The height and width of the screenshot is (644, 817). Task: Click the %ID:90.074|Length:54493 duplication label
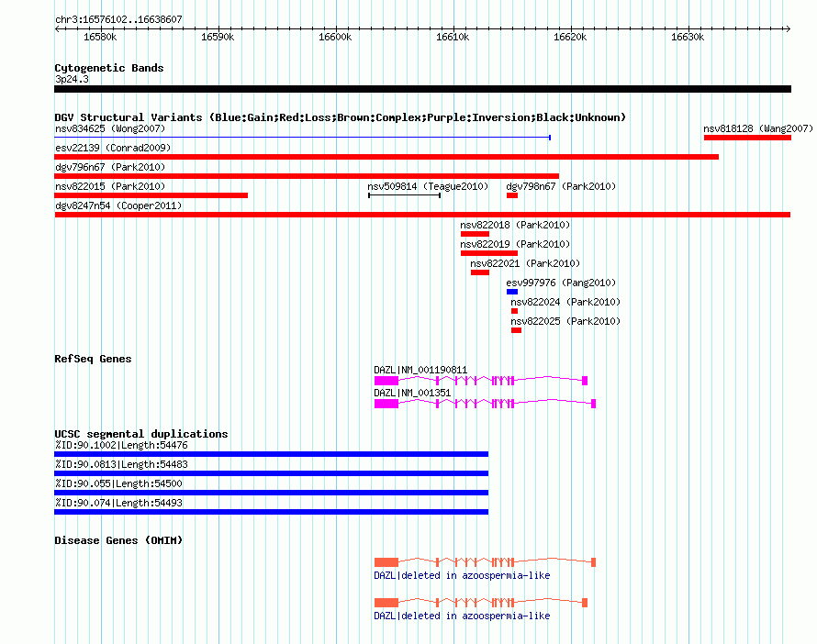118,503
